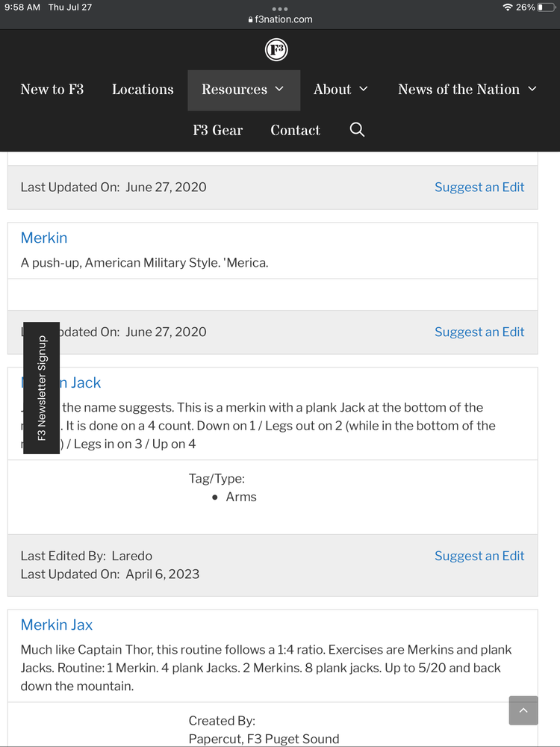Expand News of the Nation dropdown
Viewport: 560px width, 747px height.
click(x=467, y=90)
